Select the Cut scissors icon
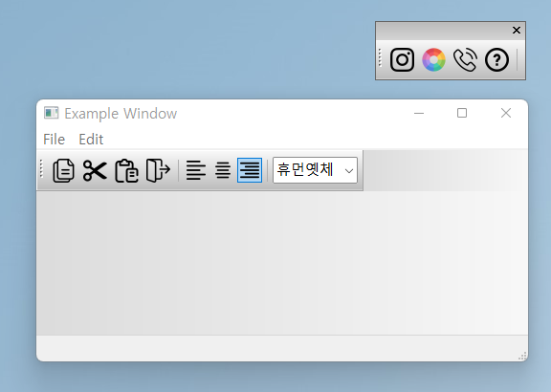 95,171
